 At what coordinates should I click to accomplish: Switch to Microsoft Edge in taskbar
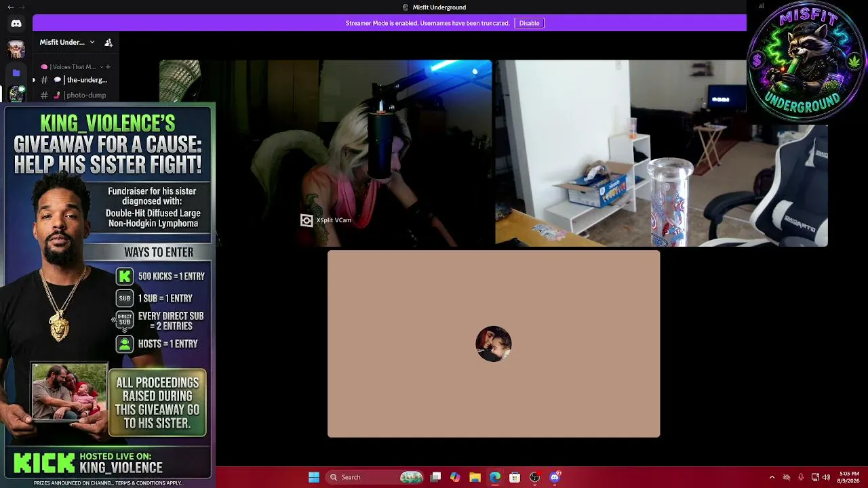click(x=494, y=477)
